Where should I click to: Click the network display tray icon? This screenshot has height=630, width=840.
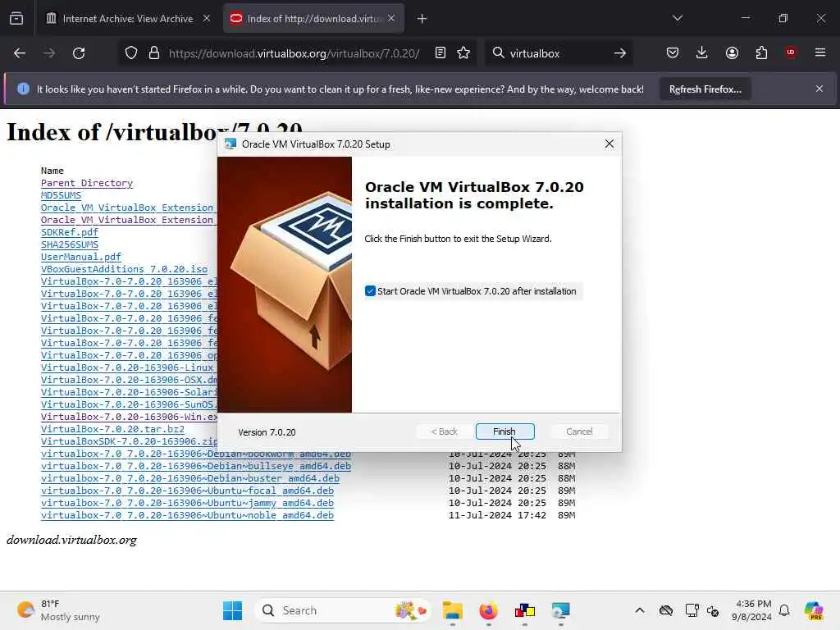point(692,610)
